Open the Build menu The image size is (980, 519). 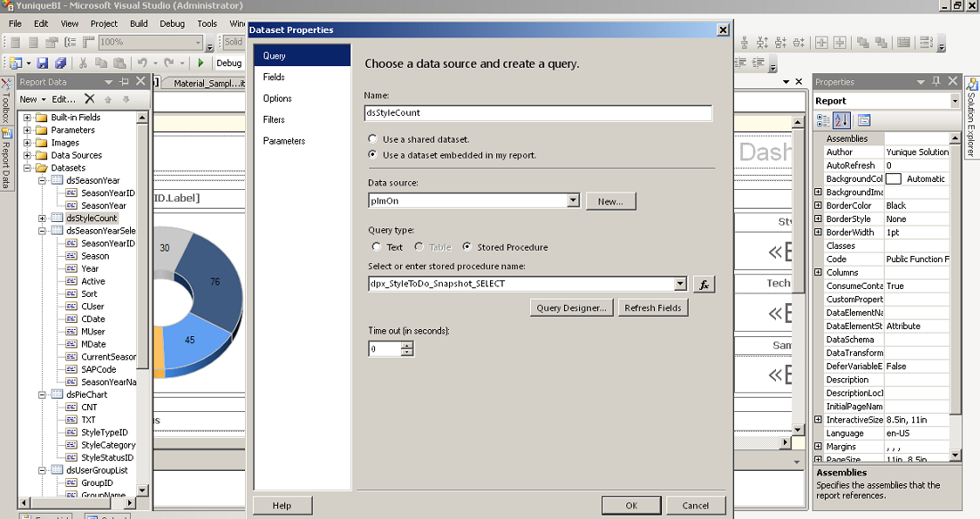[x=139, y=23]
